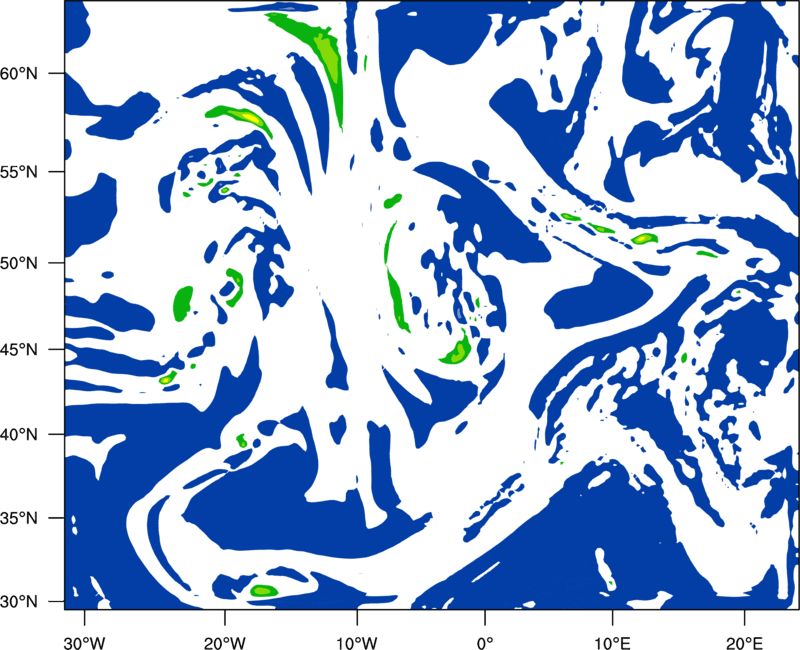Click the 10°E longitude label
Screen dimensions: 800x650
pyautogui.click(x=612, y=643)
